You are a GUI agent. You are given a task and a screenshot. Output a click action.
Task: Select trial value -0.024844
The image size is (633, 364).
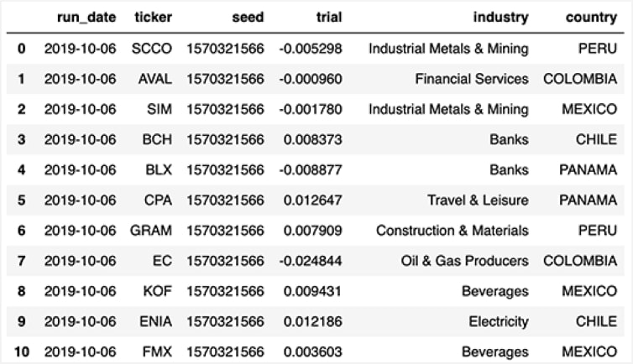pos(310,260)
